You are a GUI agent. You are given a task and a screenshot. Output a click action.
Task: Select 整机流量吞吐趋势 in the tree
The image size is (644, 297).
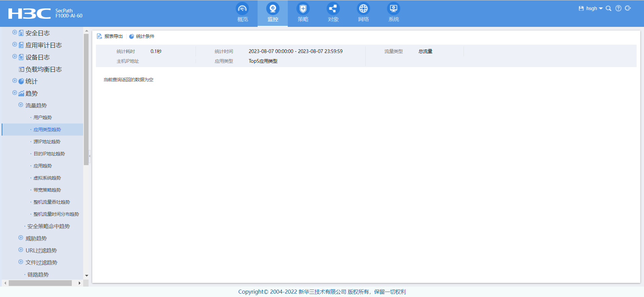(52, 202)
